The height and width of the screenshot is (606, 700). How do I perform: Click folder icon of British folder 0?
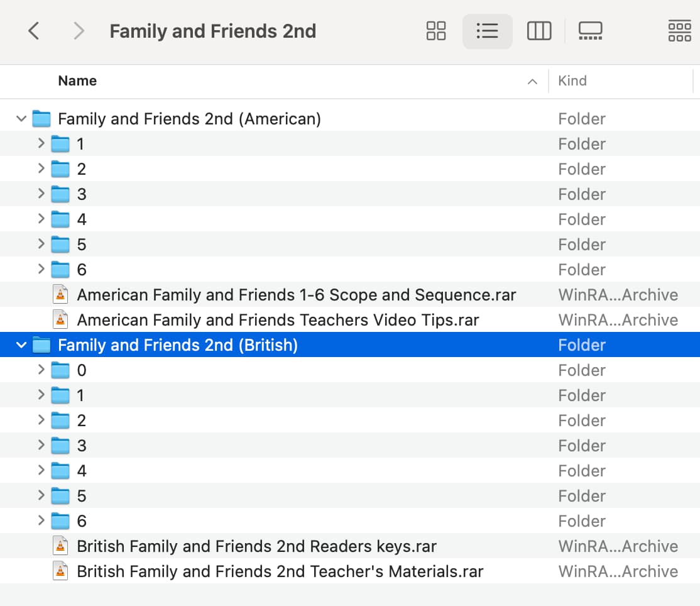pos(60,370)
